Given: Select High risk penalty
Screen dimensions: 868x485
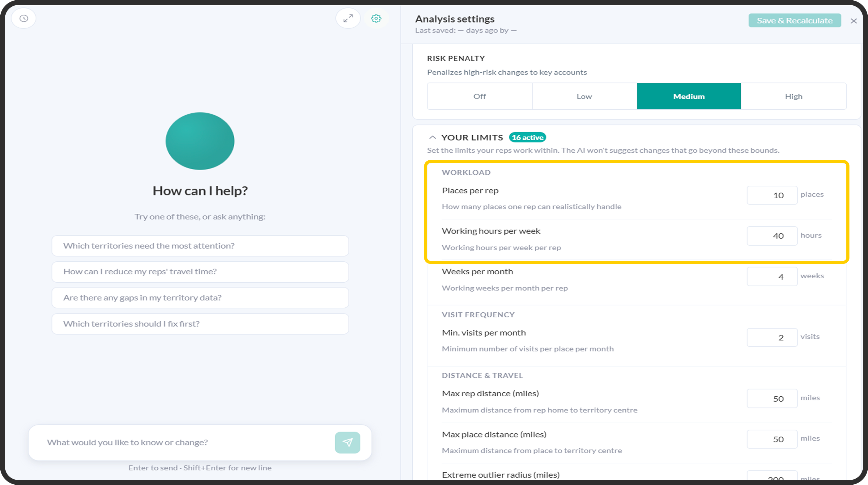Looking at the screenshot, I should 794,96.
